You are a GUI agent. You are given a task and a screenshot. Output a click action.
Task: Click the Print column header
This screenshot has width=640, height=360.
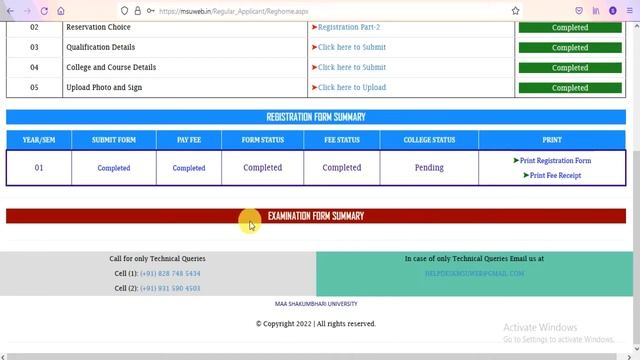[x=552, y=140]
